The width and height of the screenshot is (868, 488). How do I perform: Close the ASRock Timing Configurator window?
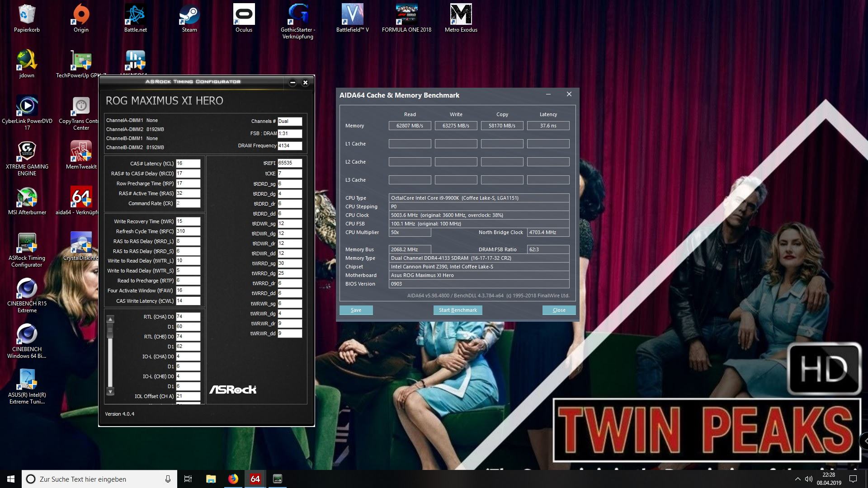tap(305, 82)
